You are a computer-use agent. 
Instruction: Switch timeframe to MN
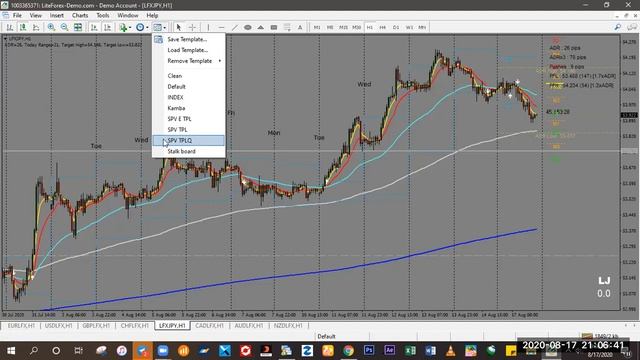pyautogui.click(x=422, y=27)
